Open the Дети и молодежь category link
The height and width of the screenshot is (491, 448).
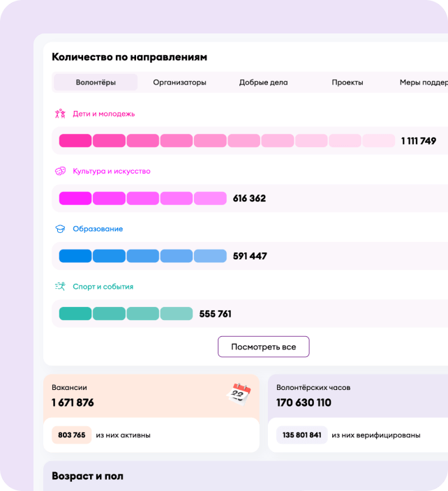point(103,114)
